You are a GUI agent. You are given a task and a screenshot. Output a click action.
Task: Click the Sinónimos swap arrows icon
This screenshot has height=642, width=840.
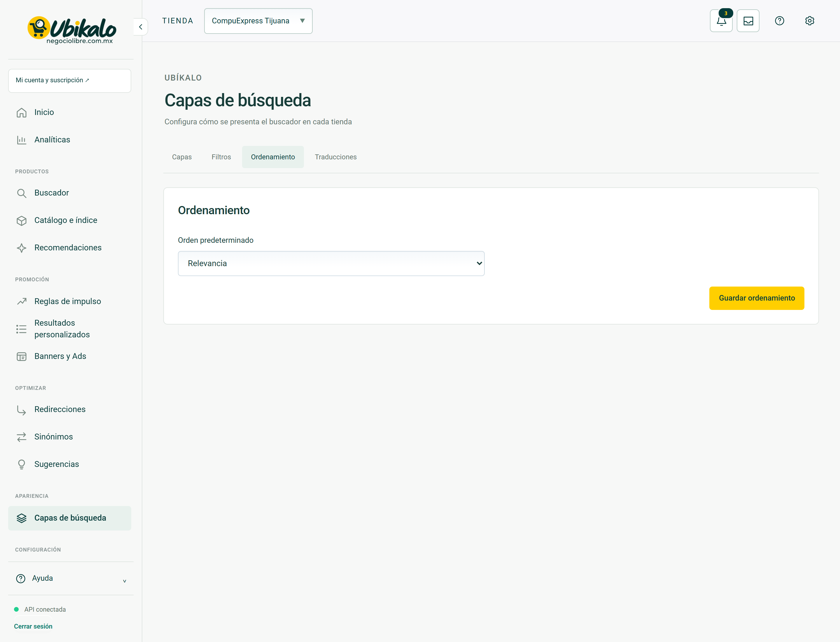tap(22, 437)
